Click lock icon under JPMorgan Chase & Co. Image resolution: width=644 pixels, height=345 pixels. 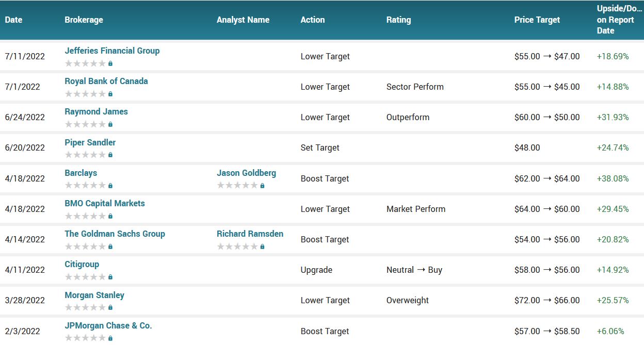coord(110,338)
